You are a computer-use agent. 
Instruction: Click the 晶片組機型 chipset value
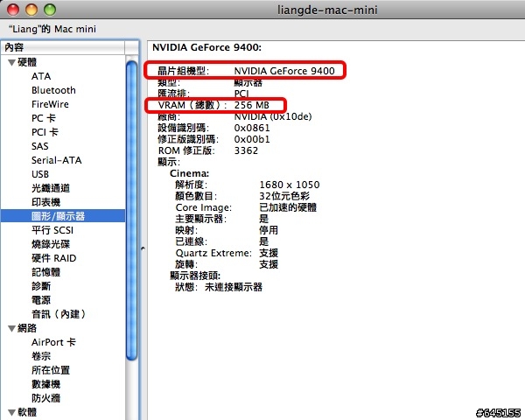tap(284, 71)
